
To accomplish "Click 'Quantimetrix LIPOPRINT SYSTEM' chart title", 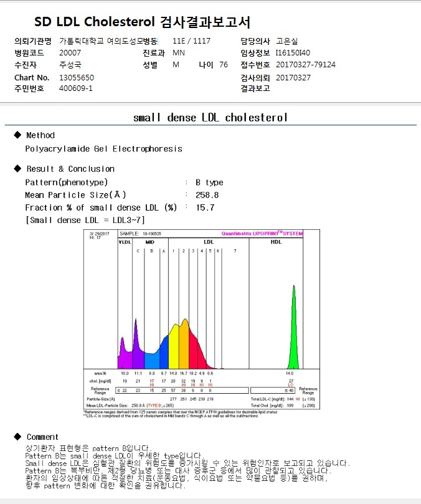I will 262,234.
